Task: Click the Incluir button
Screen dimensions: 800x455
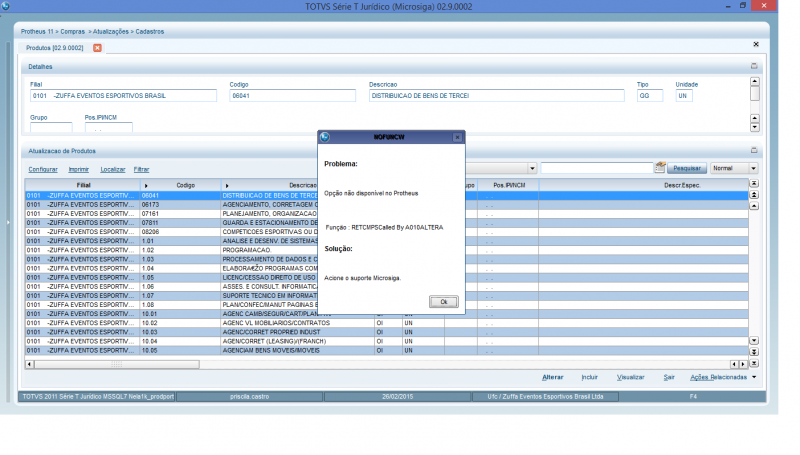Action: point(589,377)
